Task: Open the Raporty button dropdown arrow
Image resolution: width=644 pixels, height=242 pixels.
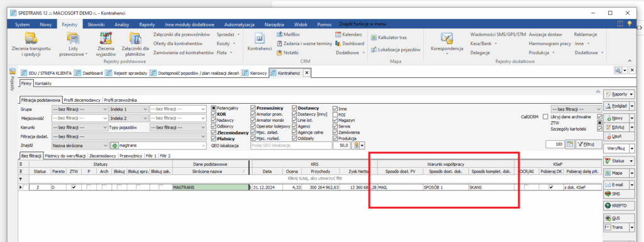Action: [x=632, y=94]
